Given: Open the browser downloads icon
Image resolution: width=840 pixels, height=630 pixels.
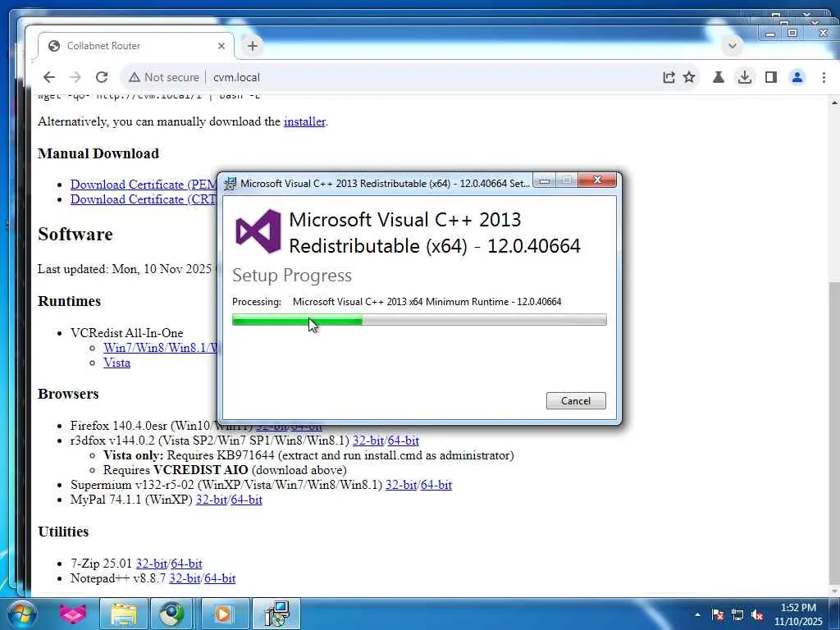Looking at the screenshot, I should pos(744,77).
